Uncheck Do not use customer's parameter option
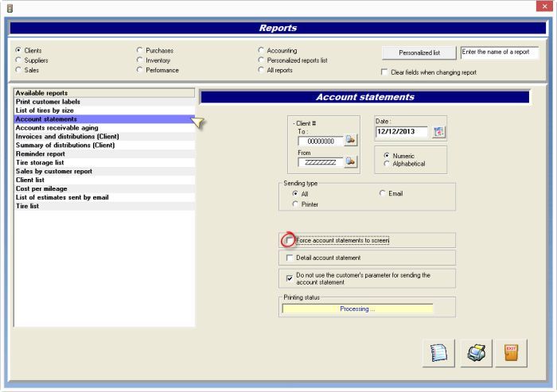 tap(290, 279)
